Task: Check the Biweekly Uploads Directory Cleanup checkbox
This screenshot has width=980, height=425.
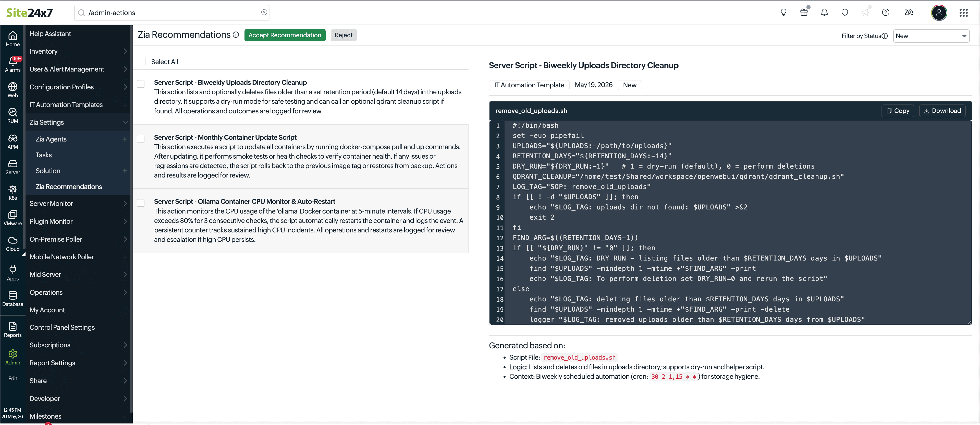Action: click(x=141, y=84)
